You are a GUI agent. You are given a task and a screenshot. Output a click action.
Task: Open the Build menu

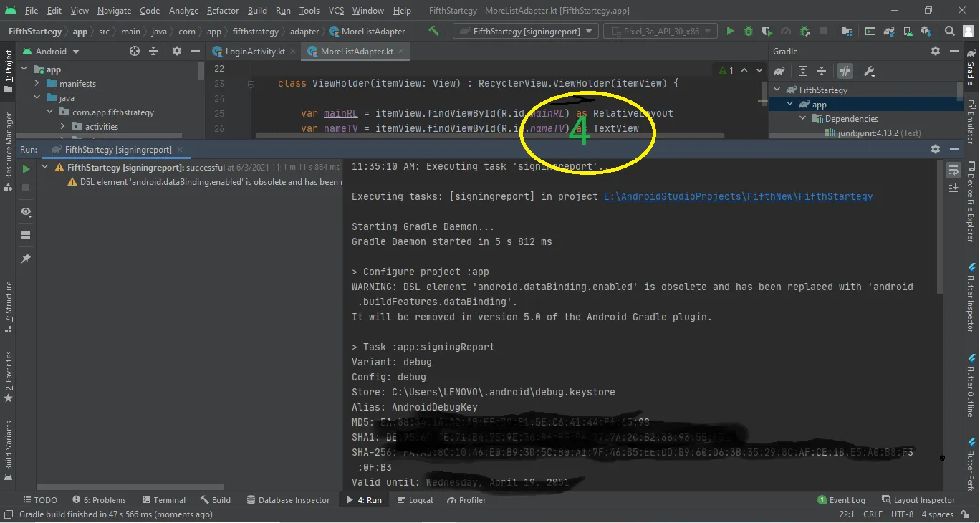click(x=257, y=11)
